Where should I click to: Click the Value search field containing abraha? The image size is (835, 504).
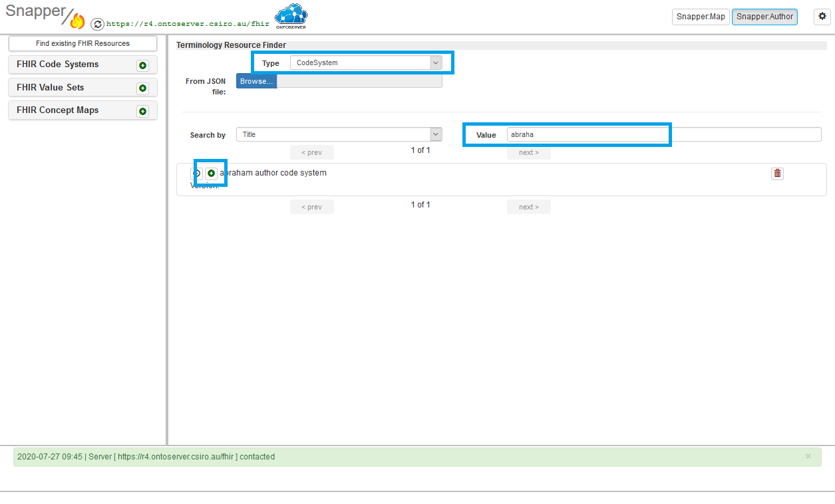click(664, 134)
